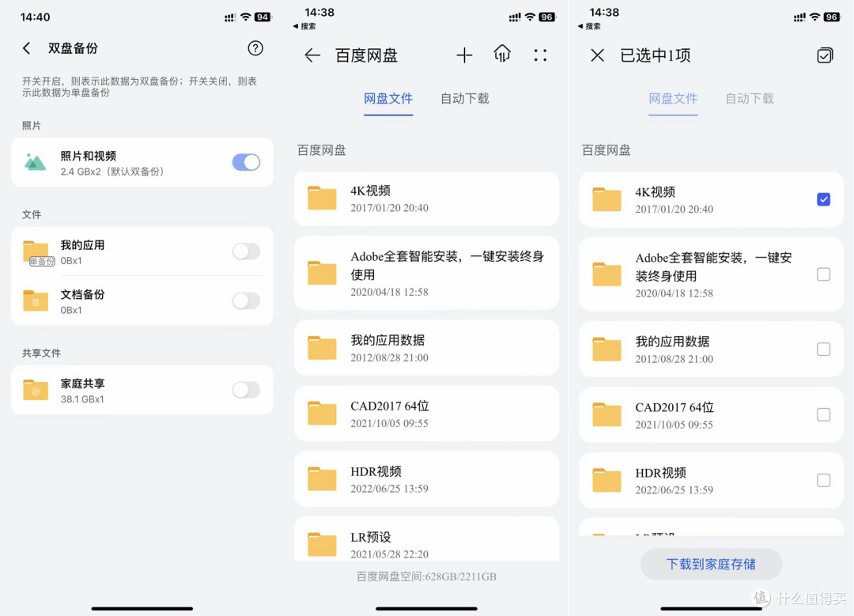Open the 4K视频 folder icon
Screen dimensions: 854x616
321,198
